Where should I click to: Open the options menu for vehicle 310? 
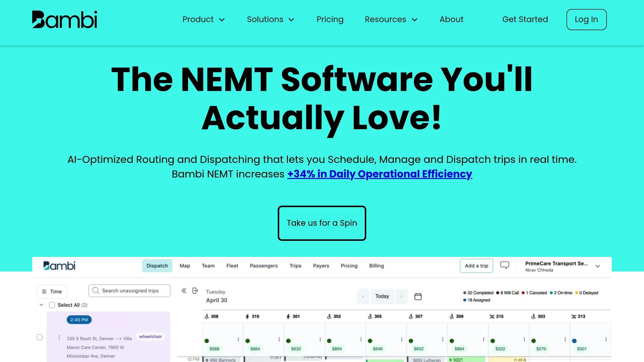[x=279, y=339]
